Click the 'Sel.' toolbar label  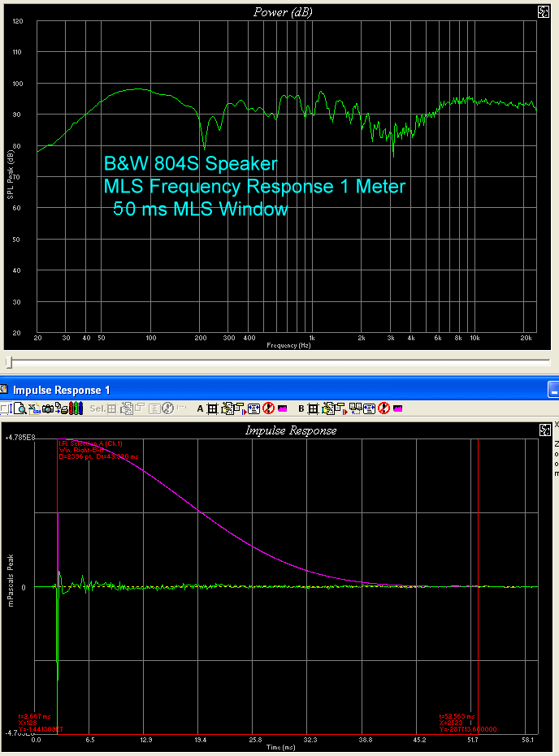[97, 409]
